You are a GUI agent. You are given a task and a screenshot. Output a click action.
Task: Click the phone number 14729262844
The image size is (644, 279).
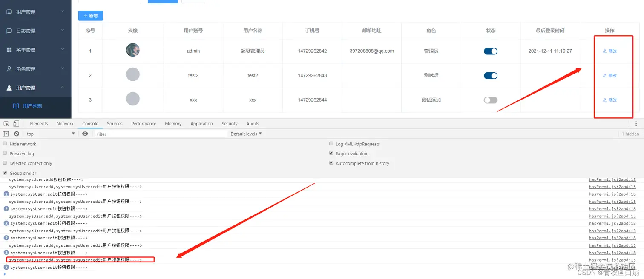tap(312, 100)
